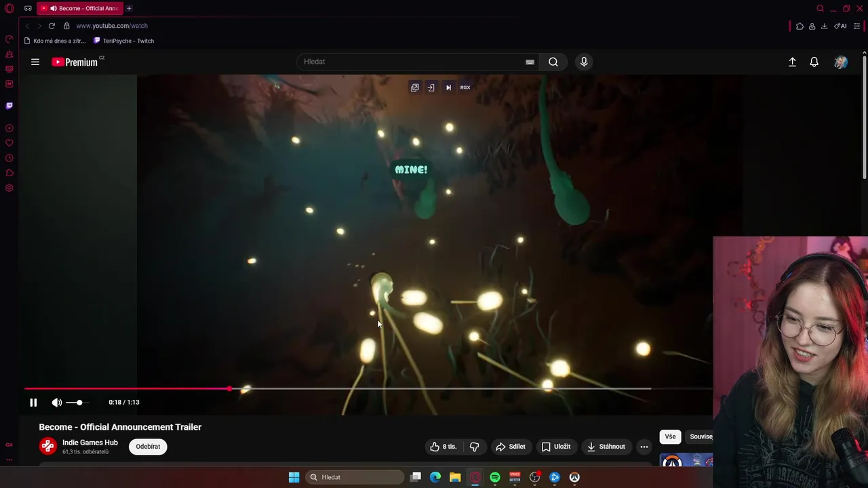Open YouTube notifications bell
Image resolution: width=868 pixels, height=488 pixels.
814,62
